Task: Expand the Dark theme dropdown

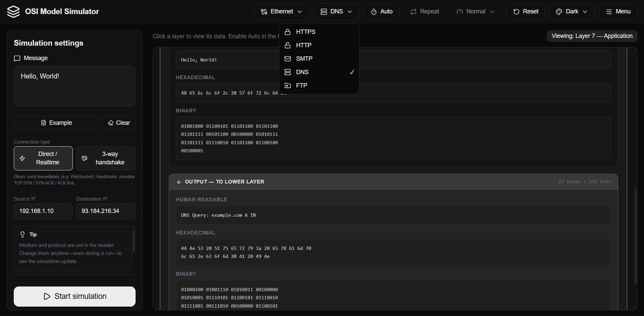Action: coord(572,11)
